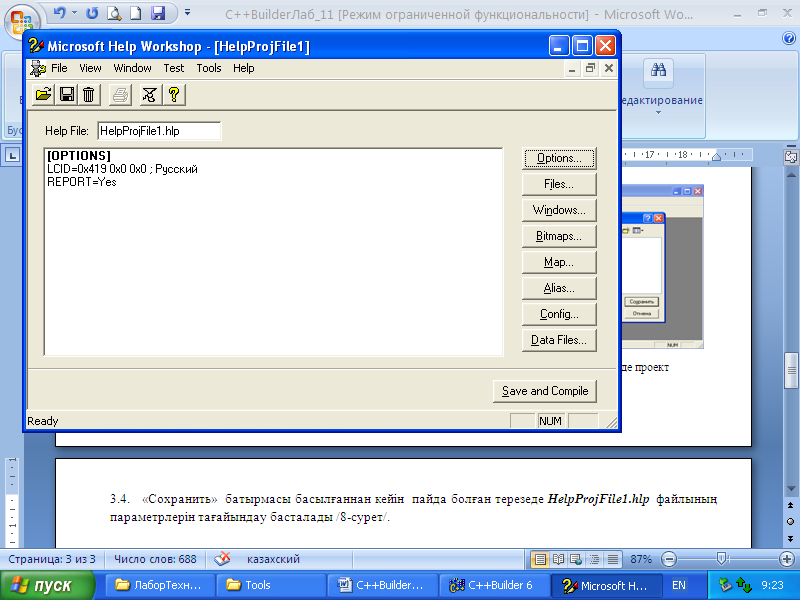Click the grayed printer toolbar icon

click(x=120, y=94)
